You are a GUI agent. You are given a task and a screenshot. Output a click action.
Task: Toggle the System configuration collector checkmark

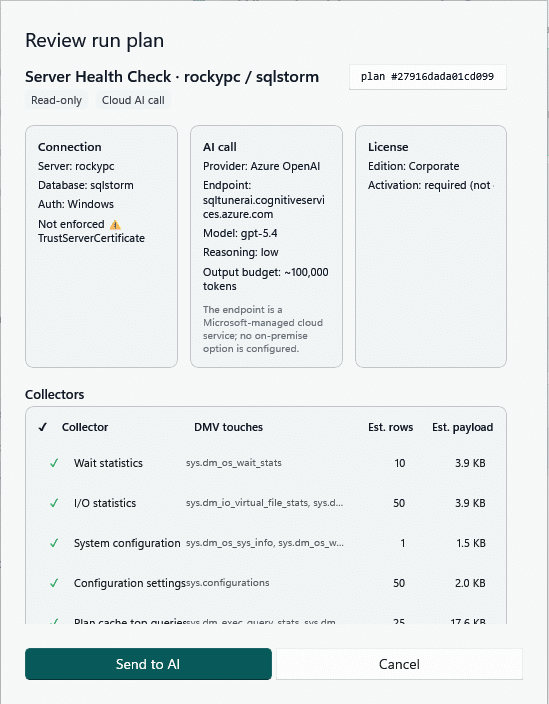(x=54, y=543)
